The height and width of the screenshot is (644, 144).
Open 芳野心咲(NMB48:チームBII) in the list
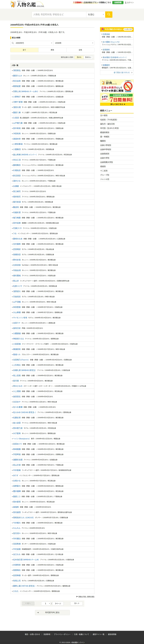tap(26, 92)
